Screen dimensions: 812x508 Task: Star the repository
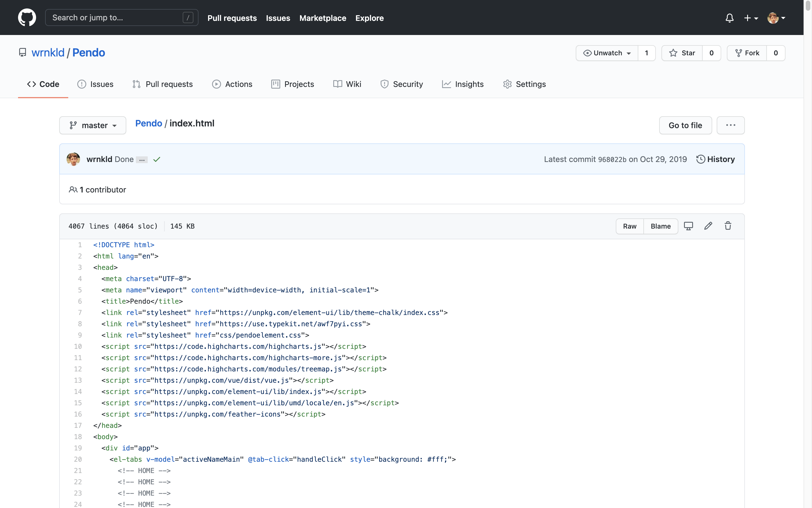[682, 53]
